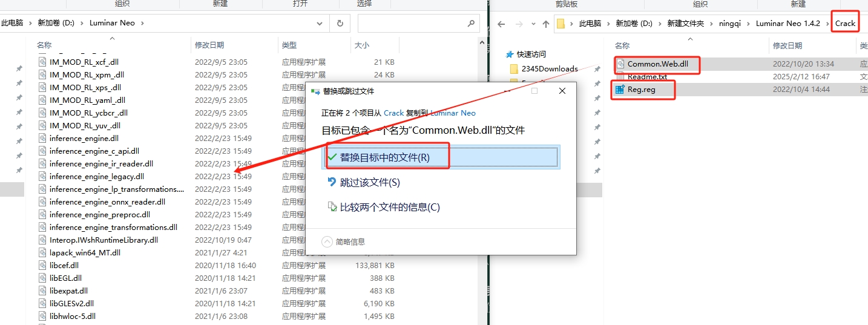This screenshot has height=325, width=868.
Task: Click file icon of IM_MOD_RL_xps_.dll
Action: coord(42,87)
